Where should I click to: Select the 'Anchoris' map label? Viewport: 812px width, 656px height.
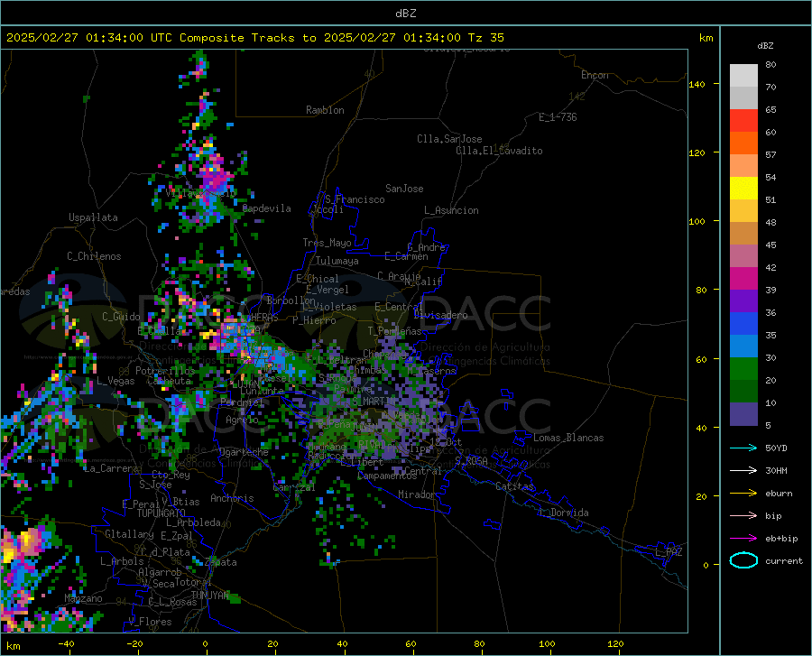[232, 498]
